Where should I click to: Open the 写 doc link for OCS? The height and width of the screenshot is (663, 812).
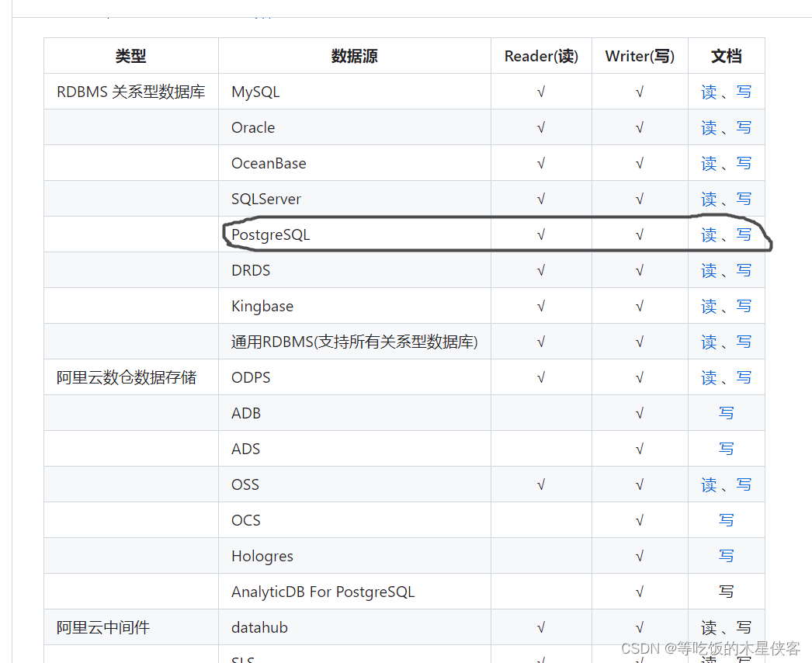[x=726, y=520]
